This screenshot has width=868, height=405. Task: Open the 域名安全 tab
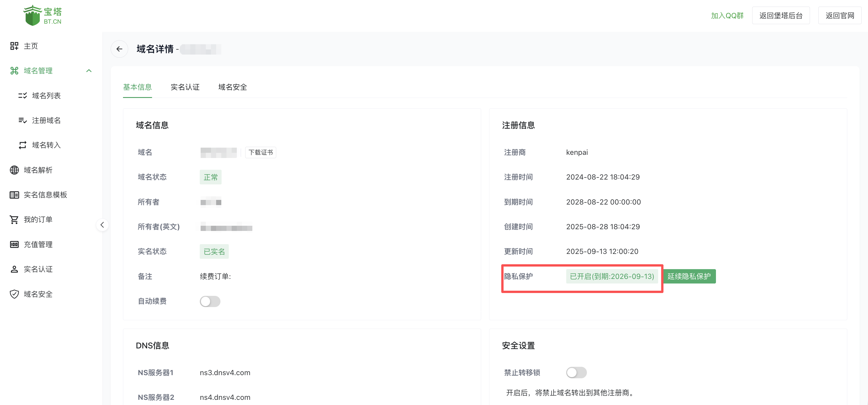233,87
